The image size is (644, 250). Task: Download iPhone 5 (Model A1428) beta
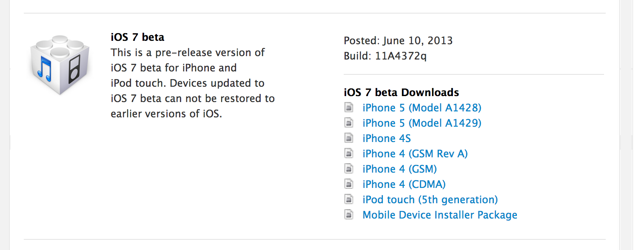[422, 108]
